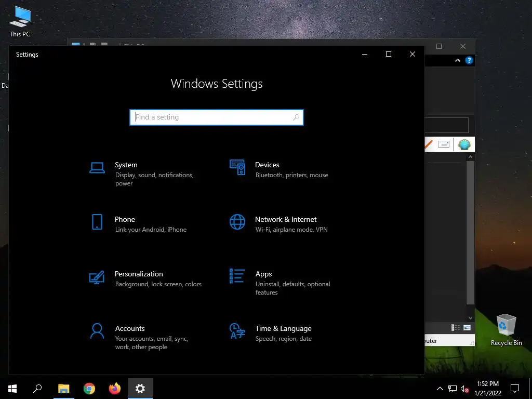Select the This PC desktop icon
532x399 pixels.
point(20,22)
